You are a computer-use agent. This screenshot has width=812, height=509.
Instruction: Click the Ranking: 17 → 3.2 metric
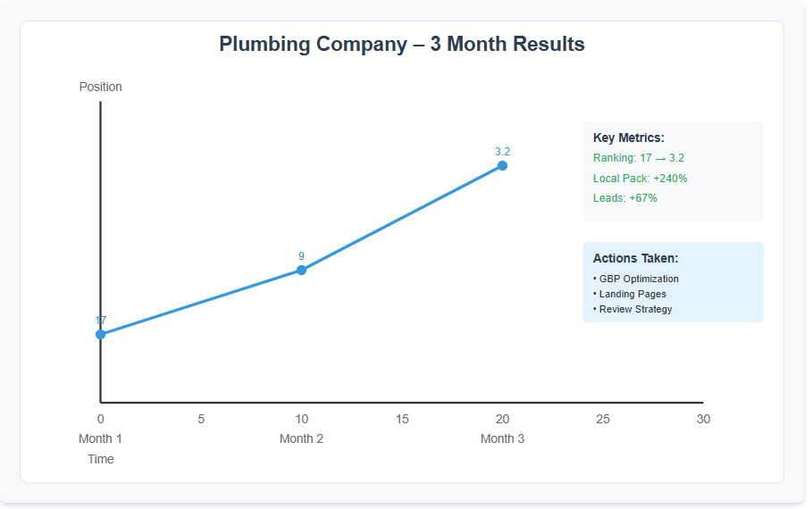[x=638, y=158]
